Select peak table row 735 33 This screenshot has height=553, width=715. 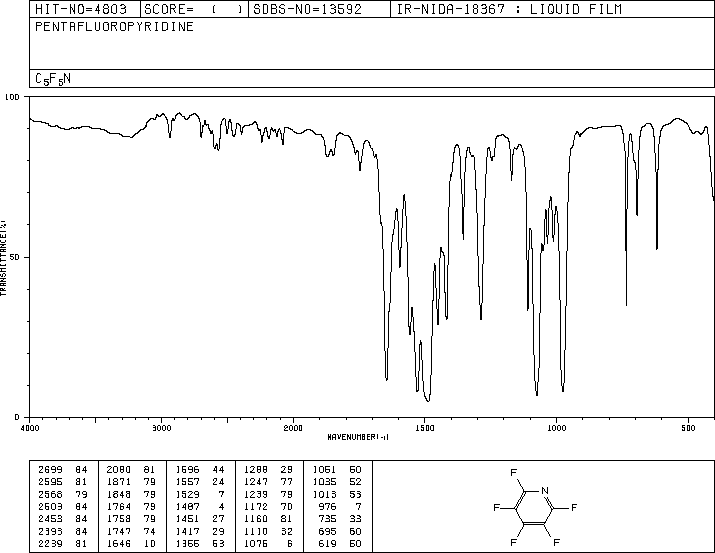coord(340,519)
